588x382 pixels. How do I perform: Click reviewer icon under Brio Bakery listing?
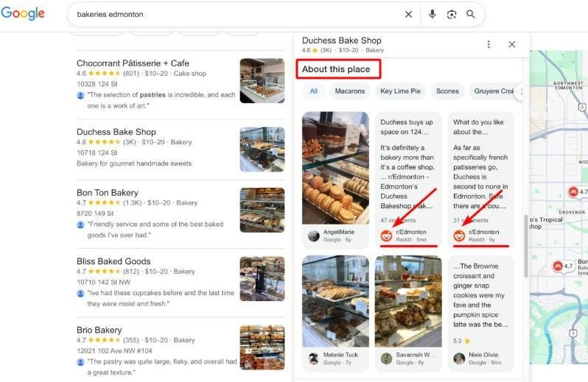(x=80, y=362)
